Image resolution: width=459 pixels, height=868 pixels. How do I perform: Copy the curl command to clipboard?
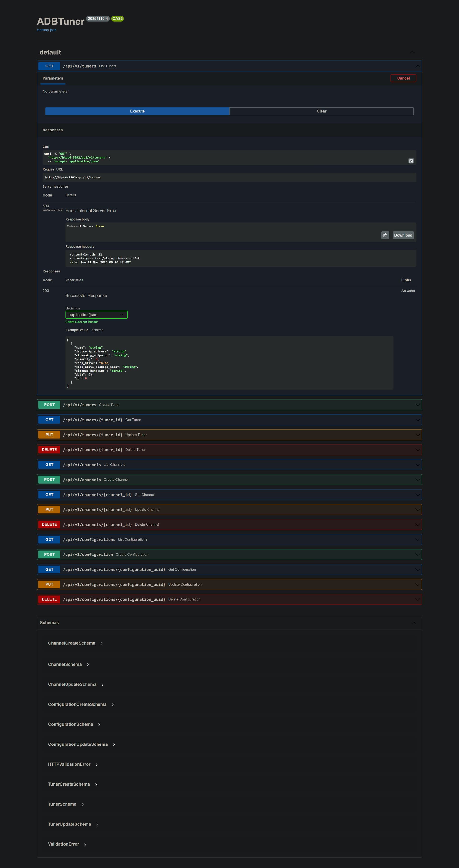pos(411,161)
